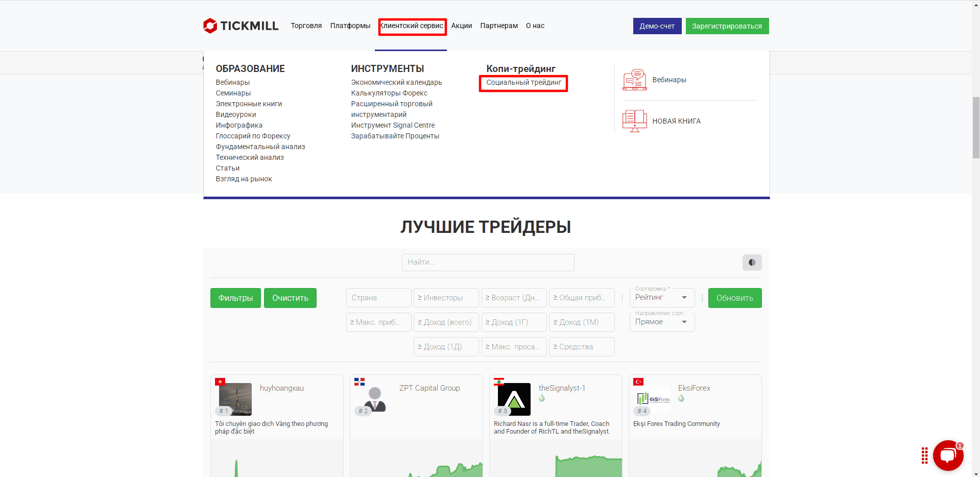Open the Инфографика link
Image resolution: width=980 pixels, height=477 pixels.
coord(239,125)
